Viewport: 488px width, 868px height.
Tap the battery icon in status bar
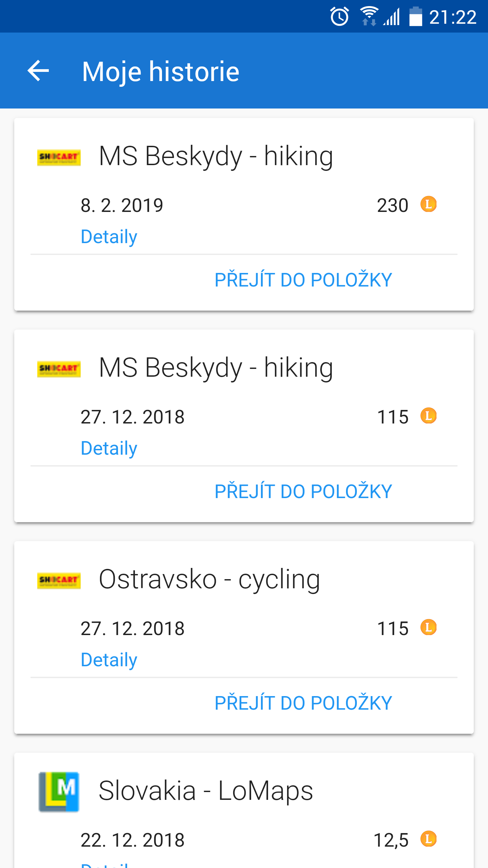coord(416,17)
